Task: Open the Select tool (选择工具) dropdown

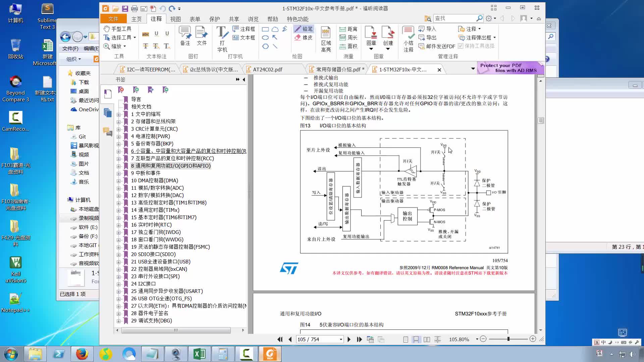Action: (x=135, y=38)
